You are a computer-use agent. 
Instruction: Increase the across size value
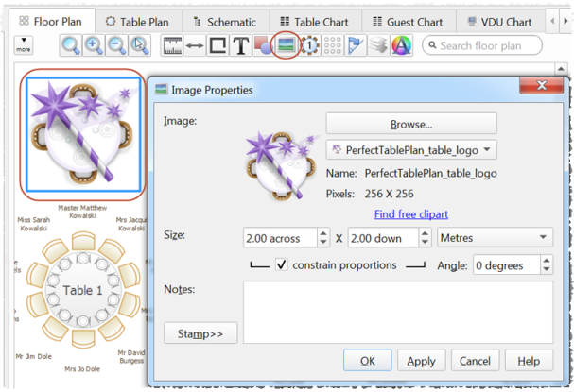[323, 233]
